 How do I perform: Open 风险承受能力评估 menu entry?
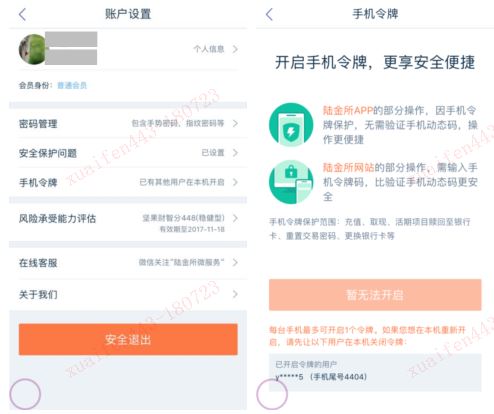[x=128, y=222]
